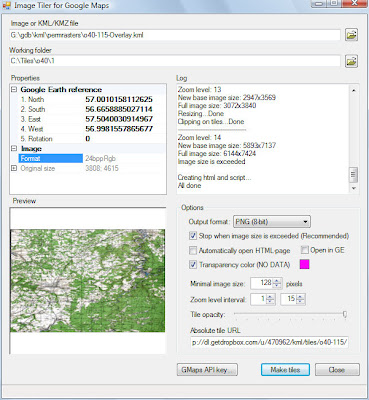Click the Working folder path field
Viewport: 369px width, 400px height.
(x=175, y=61)
